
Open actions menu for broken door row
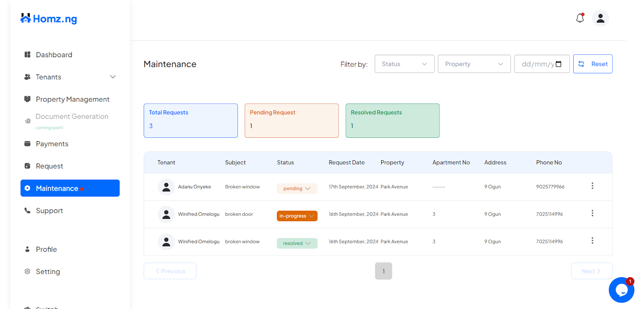tap(592, 213)
